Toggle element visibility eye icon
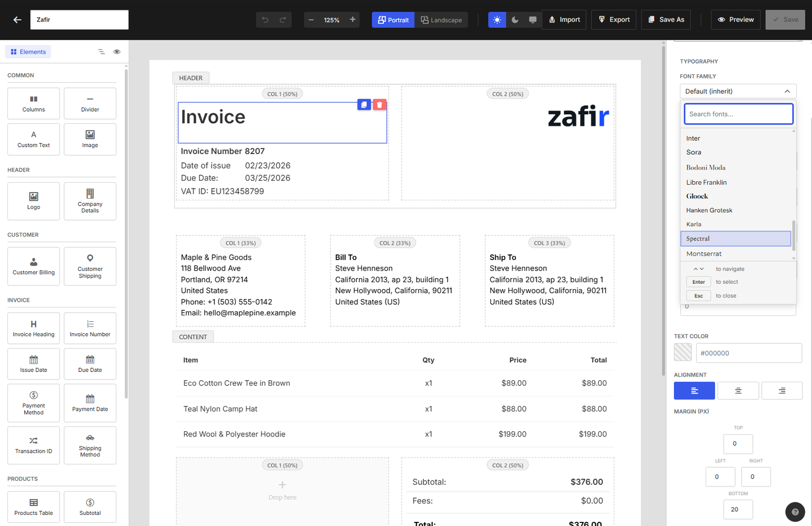812x526 pixels. coord(117,52)
